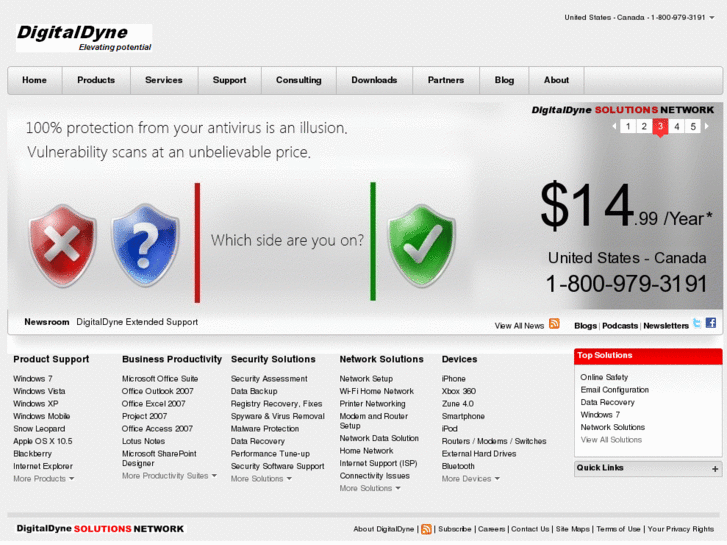Expand the Quick Links plus icon
The image size is (727, 545).
pyautogui.click(x=715, y=469)
